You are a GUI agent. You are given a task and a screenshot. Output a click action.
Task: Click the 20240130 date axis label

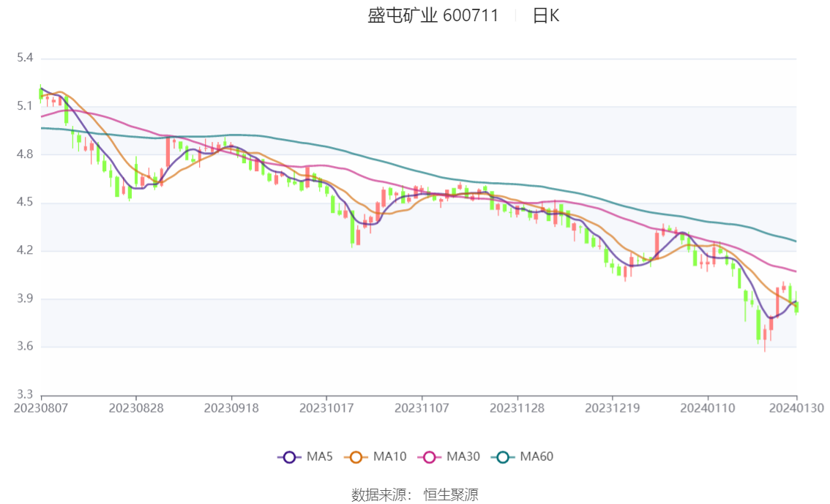click(x=796, y=408)
